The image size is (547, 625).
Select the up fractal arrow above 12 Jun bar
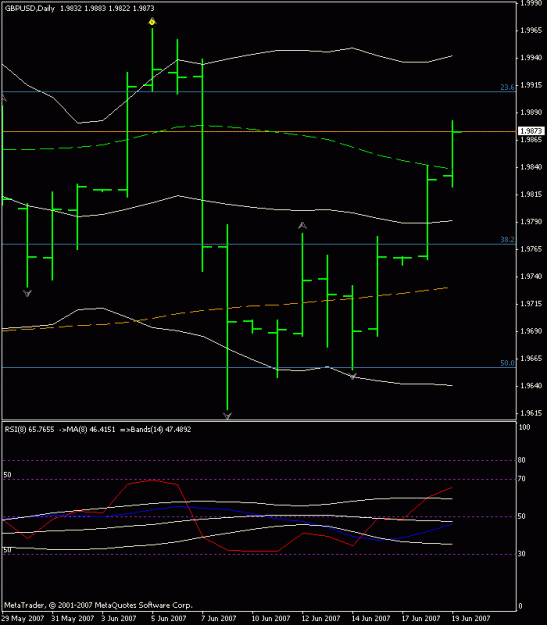[x=302, y=226]
